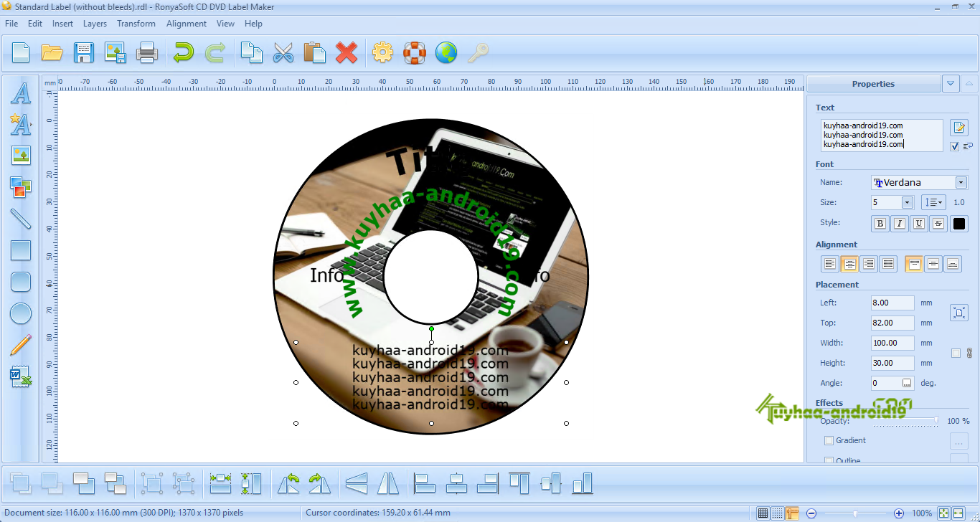Screen dimensions: 980x522
Task: Toggle Bold style for the text
Action: pos(880,223)
